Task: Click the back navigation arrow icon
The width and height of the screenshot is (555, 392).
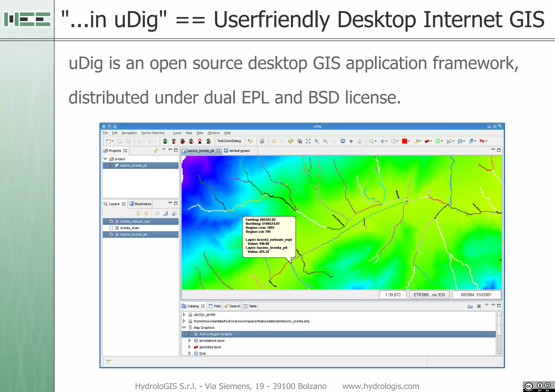Action: coord(274,141)
